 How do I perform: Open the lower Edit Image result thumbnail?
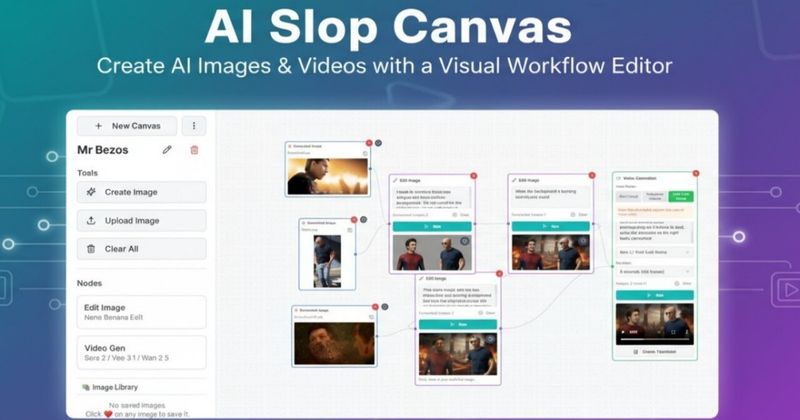[x=458, y=354]
